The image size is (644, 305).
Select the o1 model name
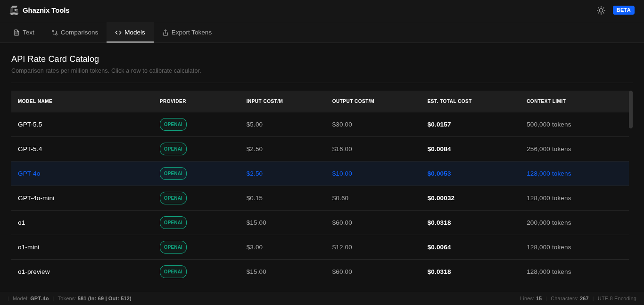point(22,223)
